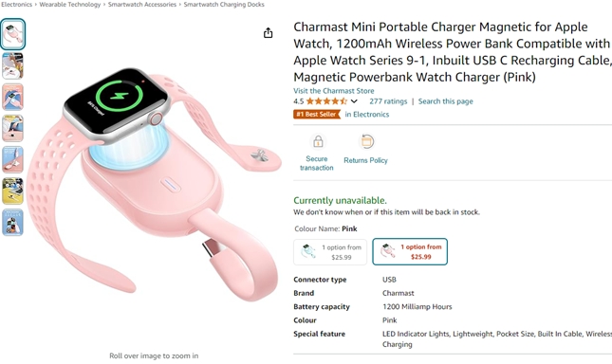Click Search this page link
Image resolution: width=612 pixels, height=364 pixels.
[445, 101]
